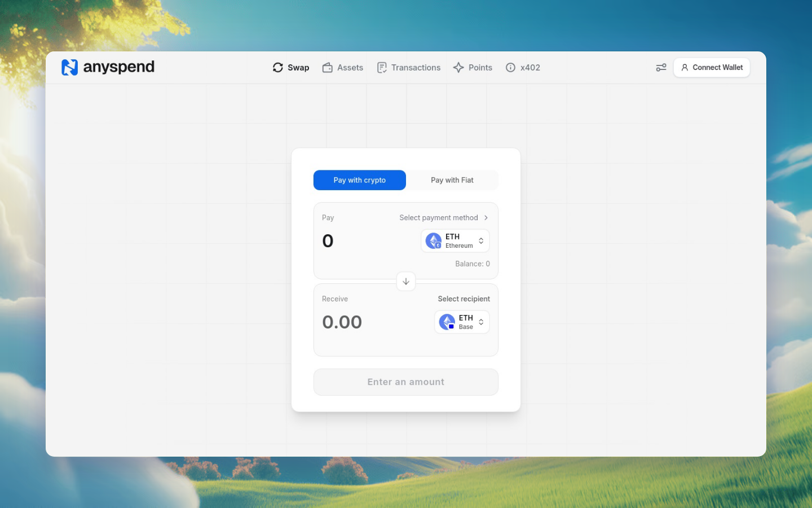Screen dimensions: 812x508
Task: Click the up-down arrows on Ethereum selector
Action: pos(481,241)
